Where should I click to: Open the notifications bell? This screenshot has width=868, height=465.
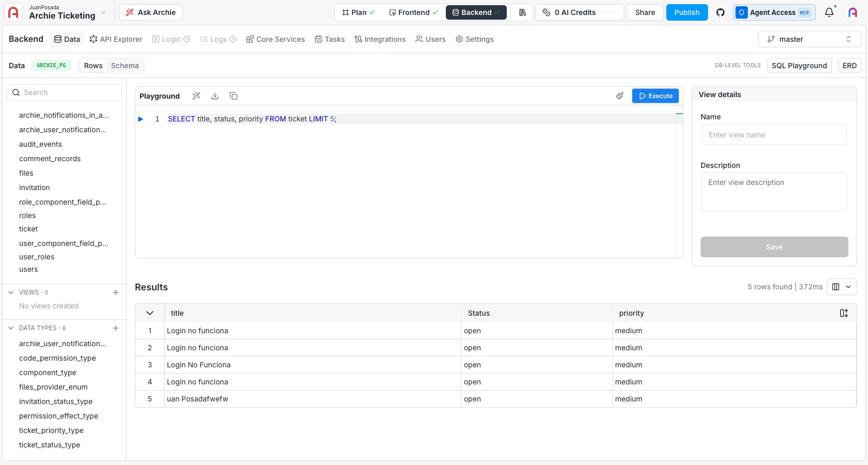point(829,12)
